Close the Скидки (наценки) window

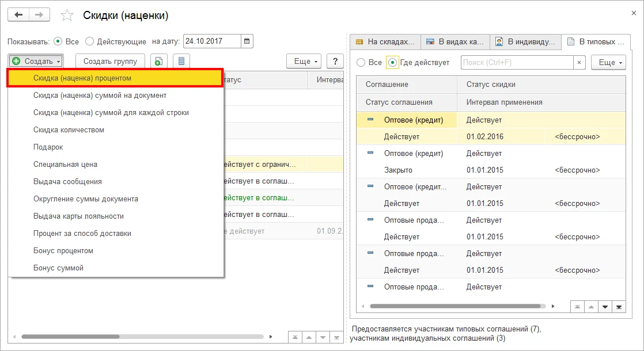(634, 13)
